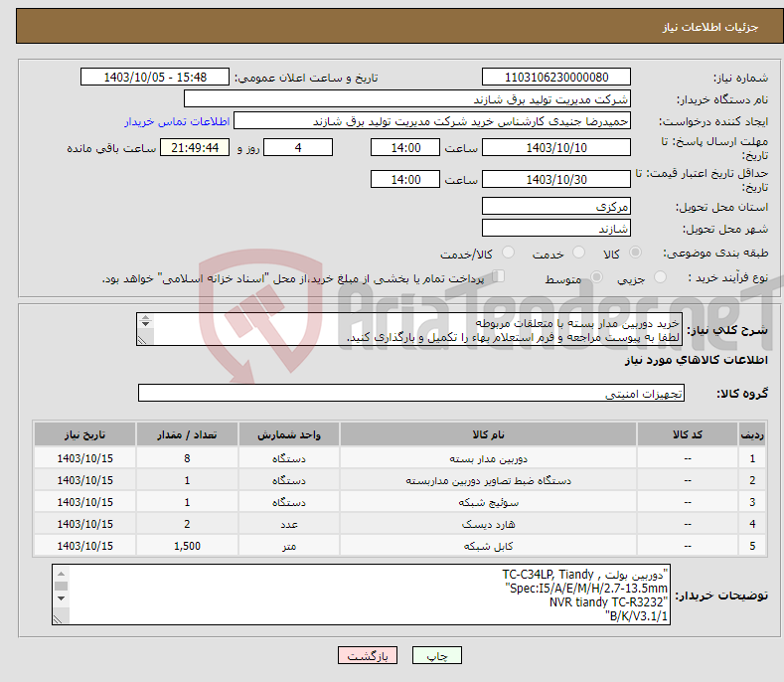Image resolution: width=784 pixels, height=682 pixels.
Task: Click the remaining days field showing 4
Action: (x=298, y=147)
